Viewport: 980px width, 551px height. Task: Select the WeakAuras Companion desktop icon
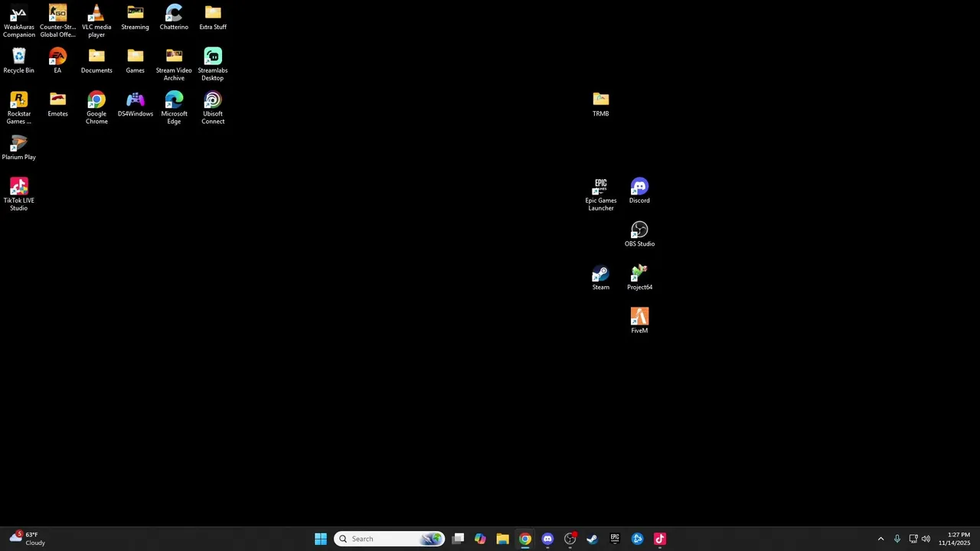pos(18,21)
